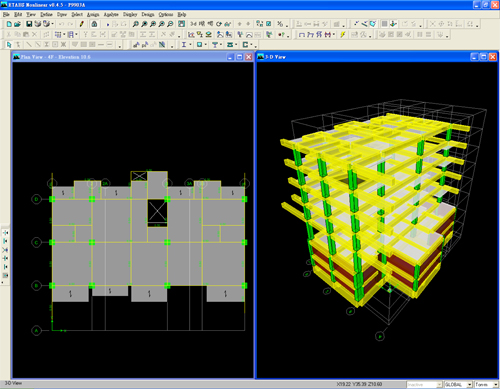Open the Define menu
The image size is (500, 389).
(x=46, y=14)
